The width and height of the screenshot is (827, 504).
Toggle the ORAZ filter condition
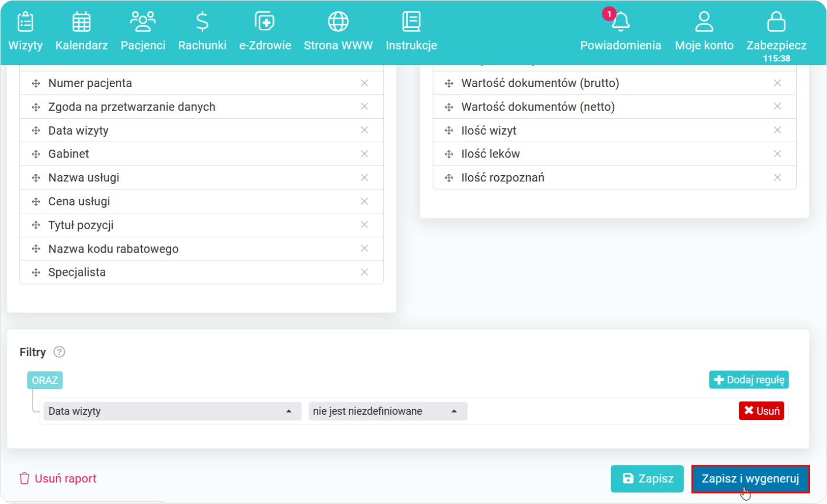(45, 380)
